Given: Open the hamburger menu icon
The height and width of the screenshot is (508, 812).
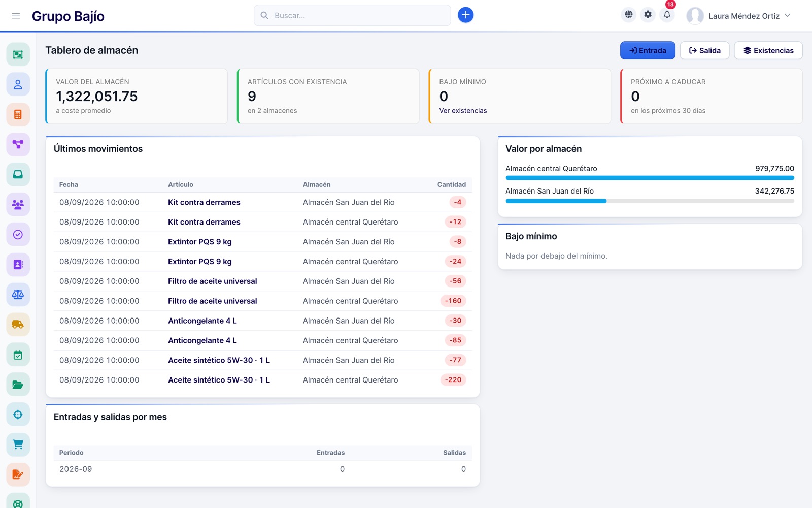Looking at the screenshot, I should [16, 16].
